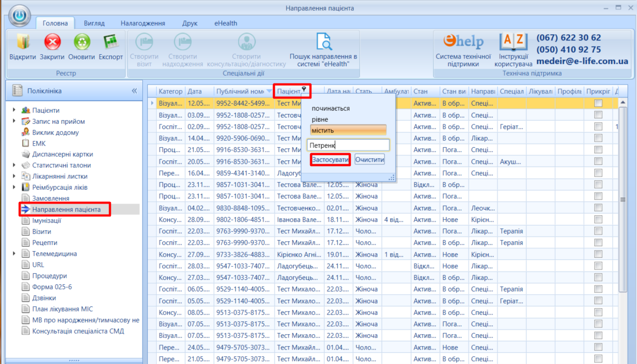Viewport: 637px width, 364px height.
Task: Open Імунізації in navigation tree
Action: (47, 220)
